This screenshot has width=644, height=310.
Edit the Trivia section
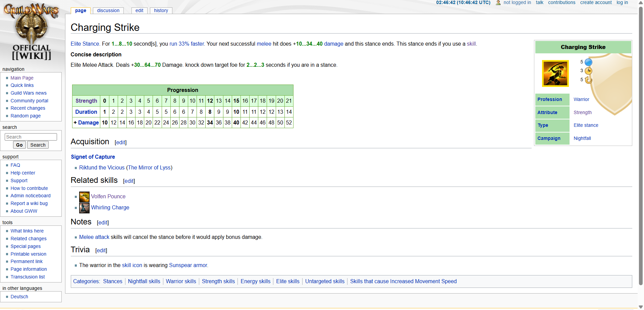(101, 251)
